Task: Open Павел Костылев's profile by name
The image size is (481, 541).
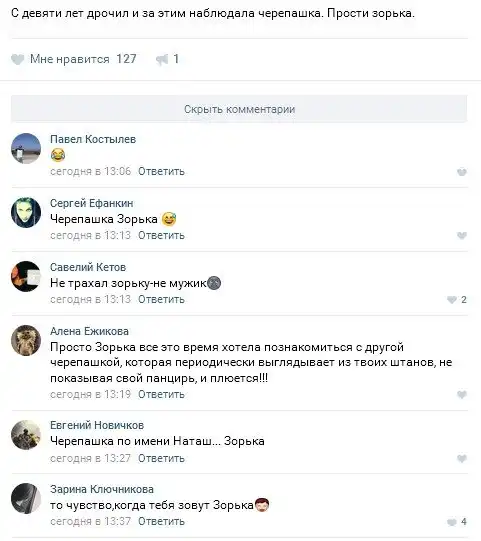Action: coord(93,139)
